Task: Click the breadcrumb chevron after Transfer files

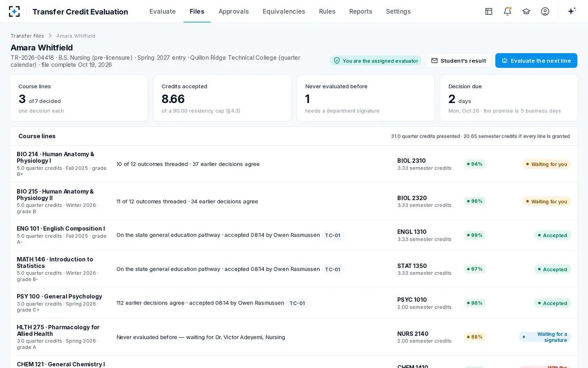Action: [x=50, y=36]
